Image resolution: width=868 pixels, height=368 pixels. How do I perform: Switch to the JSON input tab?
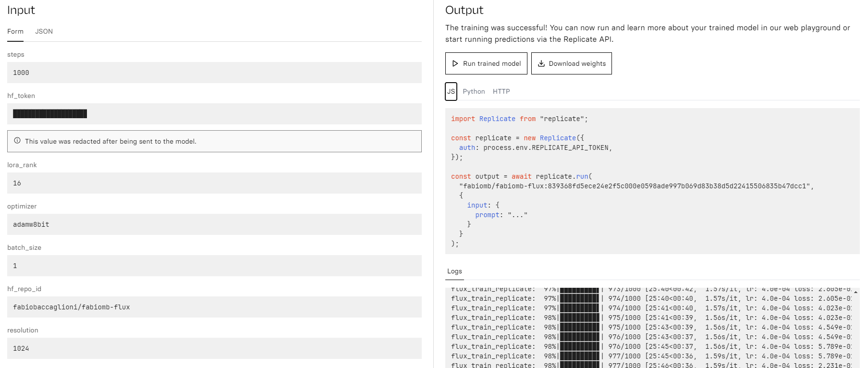(44, 32)
